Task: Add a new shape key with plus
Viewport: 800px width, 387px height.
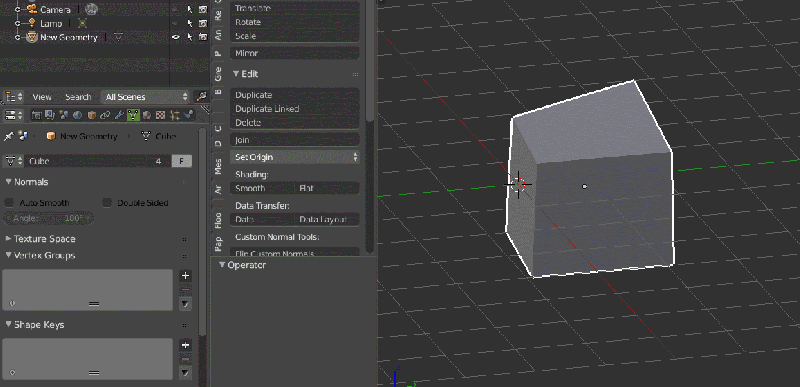Action: pyautogui.click(x=186, y=345)
